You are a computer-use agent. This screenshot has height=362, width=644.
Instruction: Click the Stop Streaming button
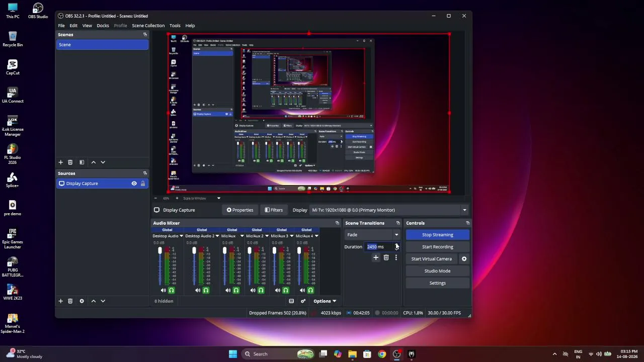(x=438, y=235)
